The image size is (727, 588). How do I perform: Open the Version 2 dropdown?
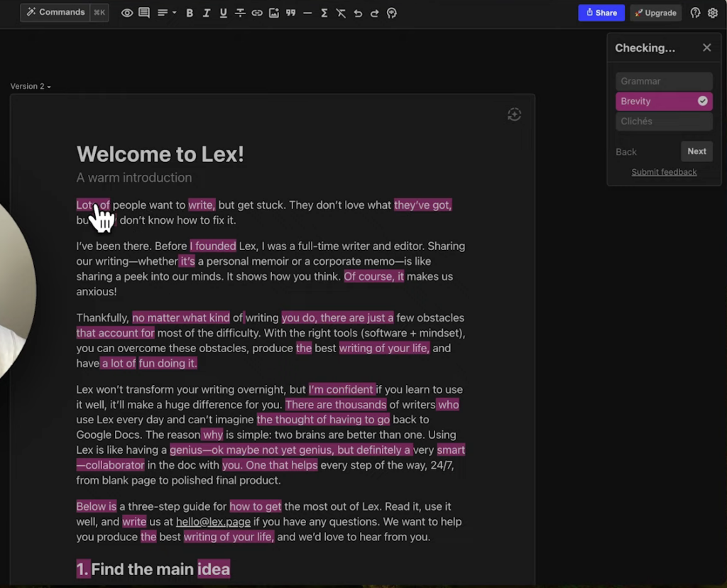(x=31, y=87)
